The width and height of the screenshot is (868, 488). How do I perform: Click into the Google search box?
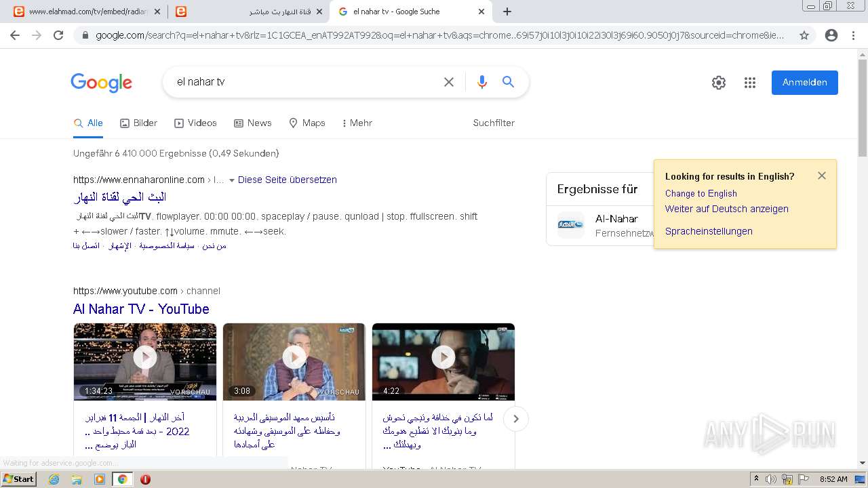[305, 82]
